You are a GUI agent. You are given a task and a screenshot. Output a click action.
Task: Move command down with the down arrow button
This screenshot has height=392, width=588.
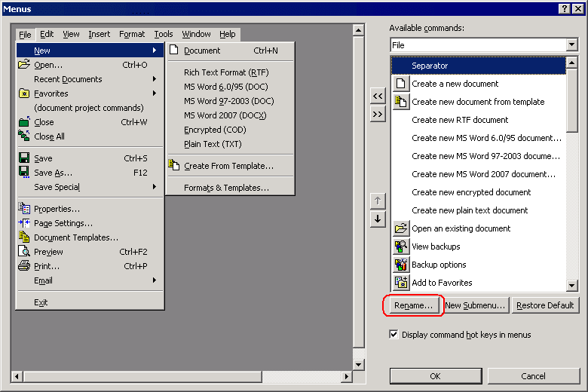378,219
